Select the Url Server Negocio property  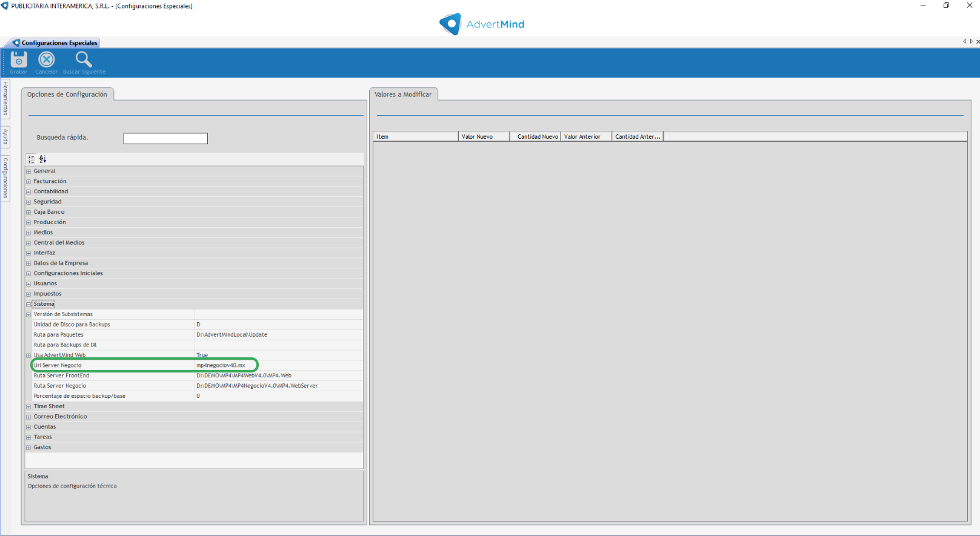(x=113, y=366)
